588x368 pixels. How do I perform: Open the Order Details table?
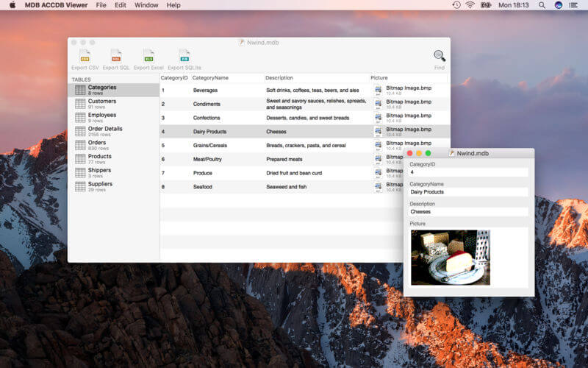(x=104, y=131)
